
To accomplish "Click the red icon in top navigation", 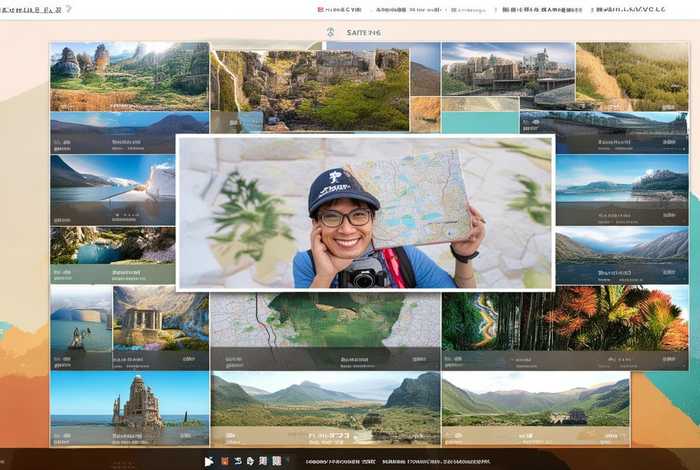I will pyautogui.click(x=320, y=9).
